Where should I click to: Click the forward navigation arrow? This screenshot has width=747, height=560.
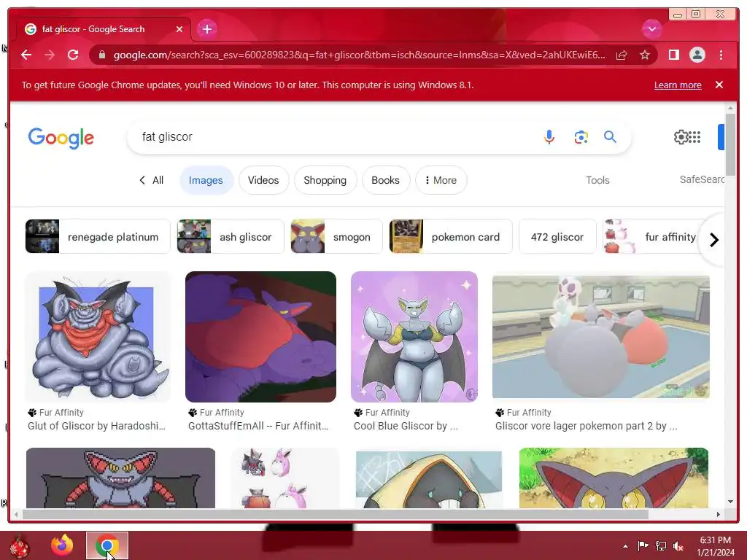[50, 55]
